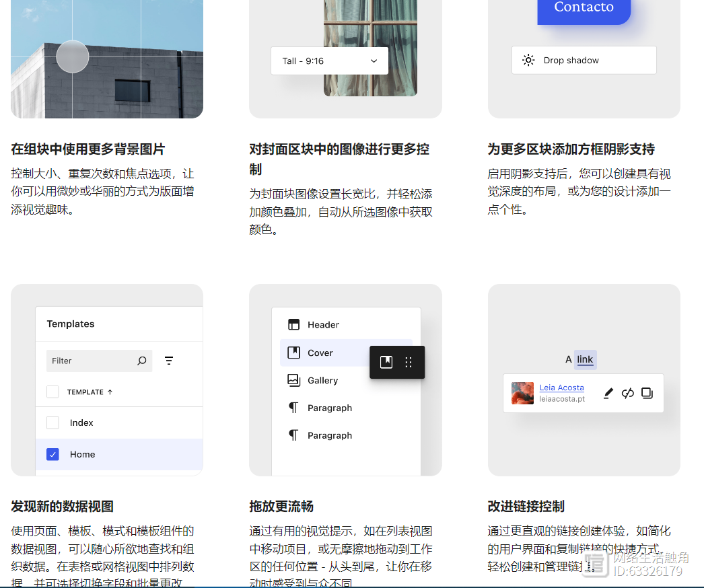The width and height of the screenshot is (704, 588).
Task: Click the cover icon in dark toolbar
Action: coord(386,363)
